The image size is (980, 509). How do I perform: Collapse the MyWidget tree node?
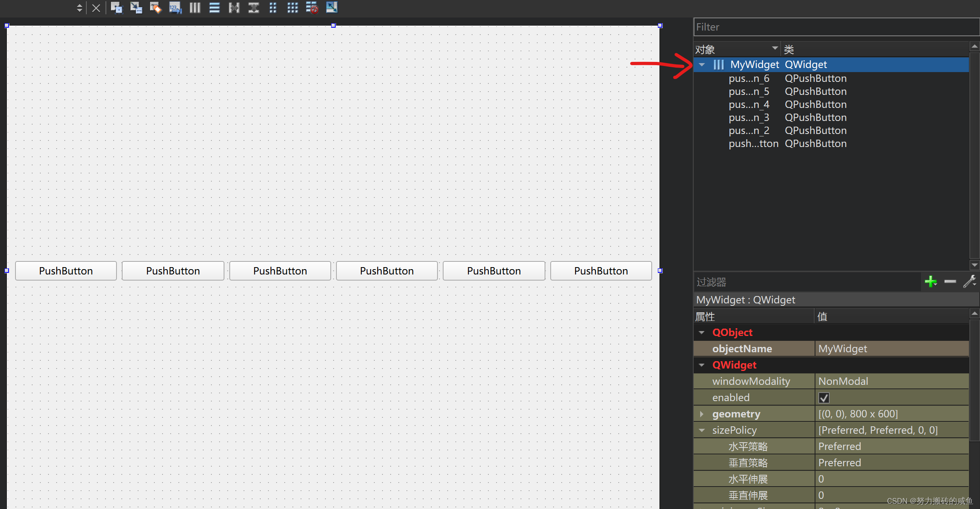[702, 65]
